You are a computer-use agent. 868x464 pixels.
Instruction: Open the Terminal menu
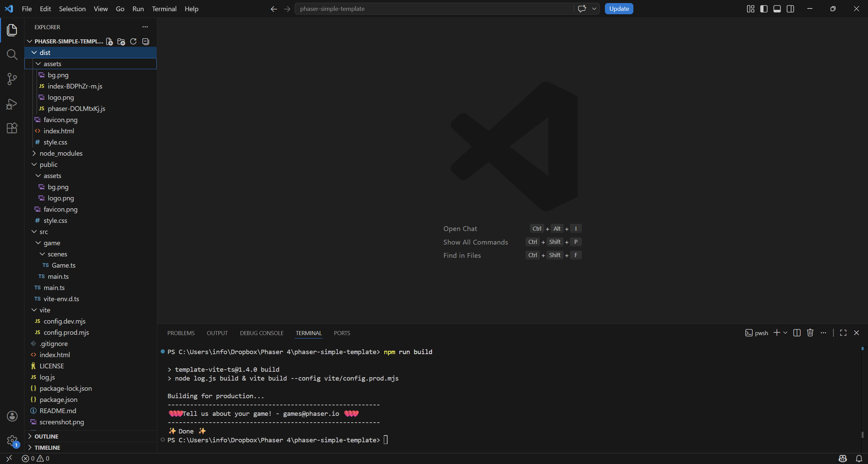click(x=164, y=9)
